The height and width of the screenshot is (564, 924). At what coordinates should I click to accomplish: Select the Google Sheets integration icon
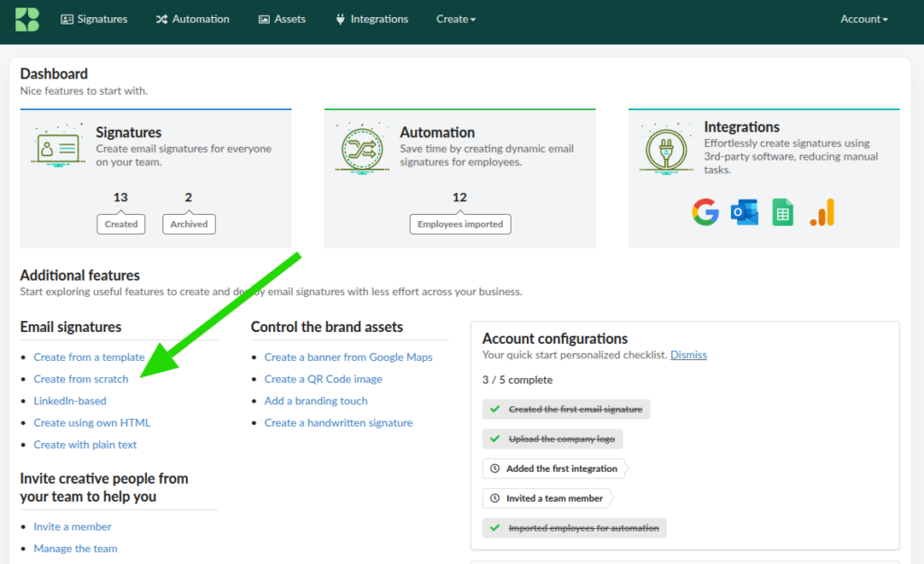(782, 213)
